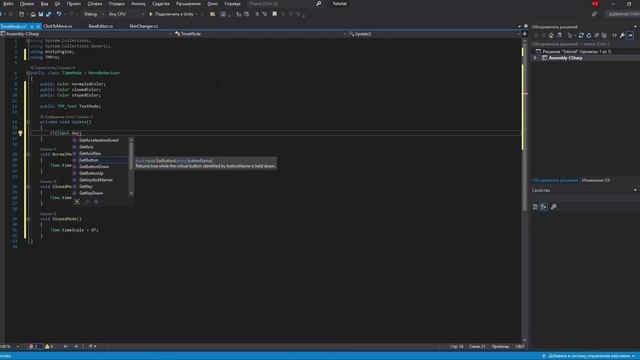The height and width of the screenshot is (360, 640).
Task: Toggle first IntelliSense filter icon below list
Action: pyautogui.click(x=77, y=202)
